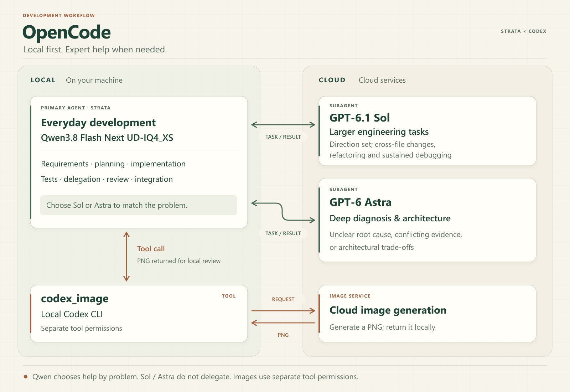This screenshot has width=570, height=392.
Task: Click "PNG returned for local review" text
Action: (x=179, y=261)
